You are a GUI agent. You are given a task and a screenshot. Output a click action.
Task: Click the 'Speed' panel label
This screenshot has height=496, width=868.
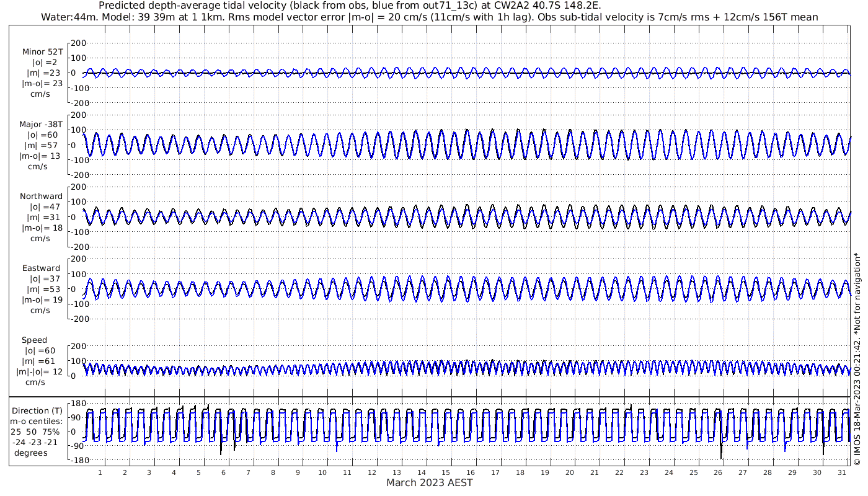[x=34, y=340]
